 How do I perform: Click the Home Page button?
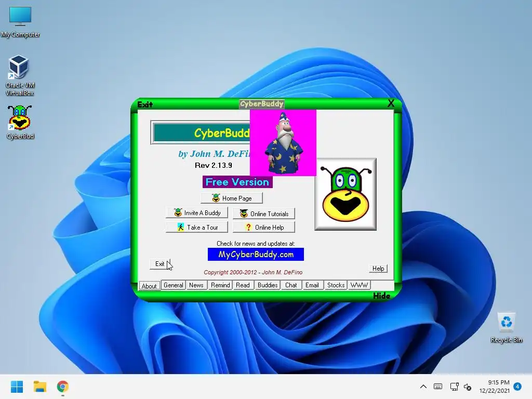pyautogui.click(x=231, y=198)
